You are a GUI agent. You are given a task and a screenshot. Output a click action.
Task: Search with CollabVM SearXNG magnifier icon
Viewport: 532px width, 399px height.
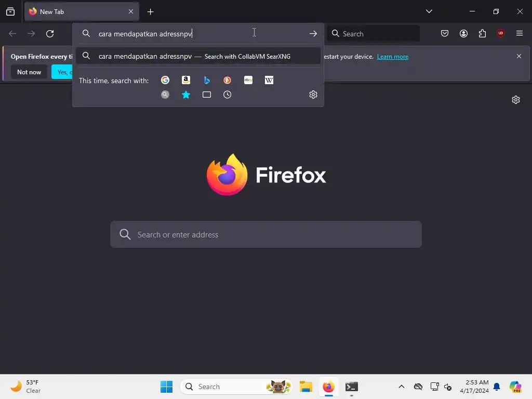pyautogui.click(x=165, y=95)
